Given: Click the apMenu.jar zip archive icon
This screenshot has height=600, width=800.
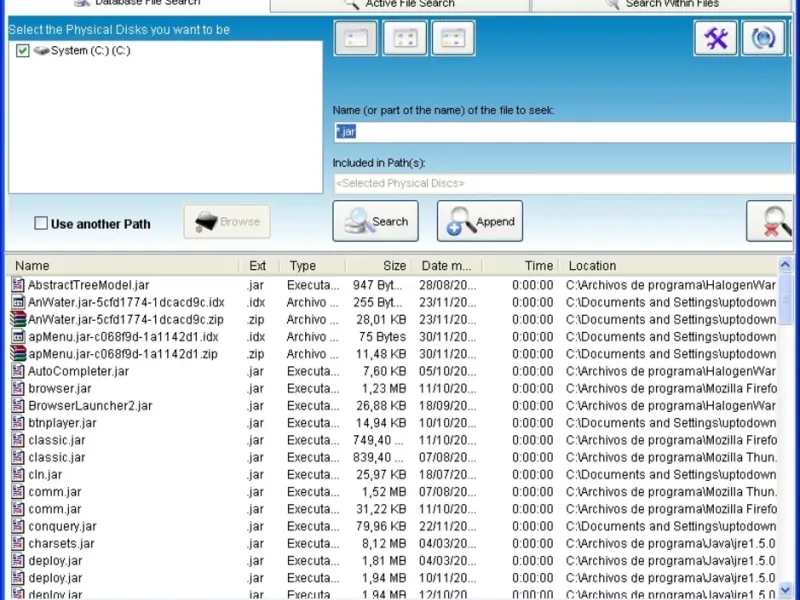Looking at the screenshot, I should point(18,354).
